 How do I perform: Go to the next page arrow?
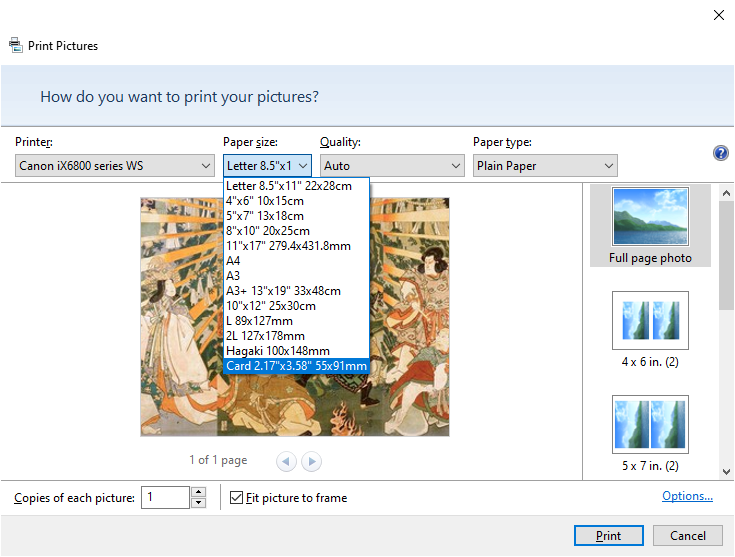coord(312,461)
